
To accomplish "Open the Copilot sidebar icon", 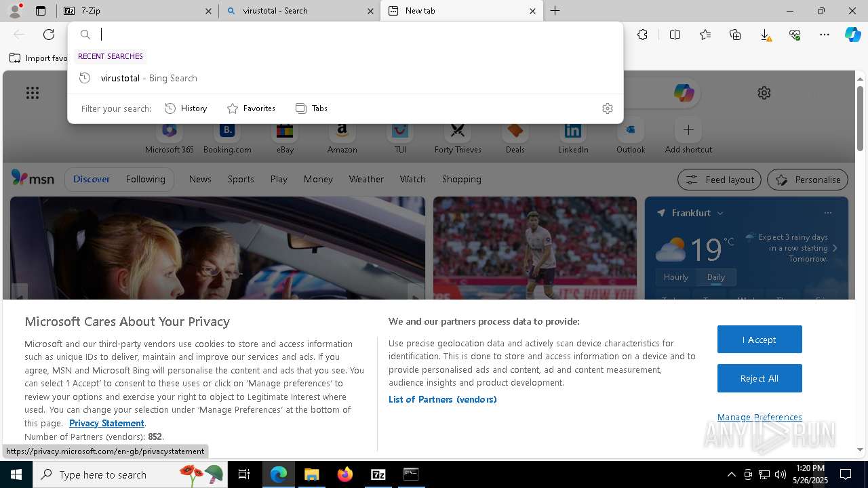I will 852,35.
